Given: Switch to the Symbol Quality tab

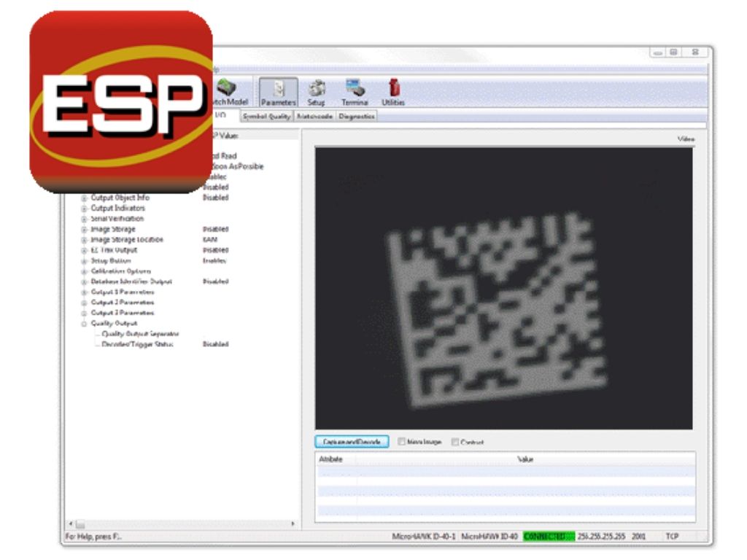Looking at the screenshot, I should [266, 116].
